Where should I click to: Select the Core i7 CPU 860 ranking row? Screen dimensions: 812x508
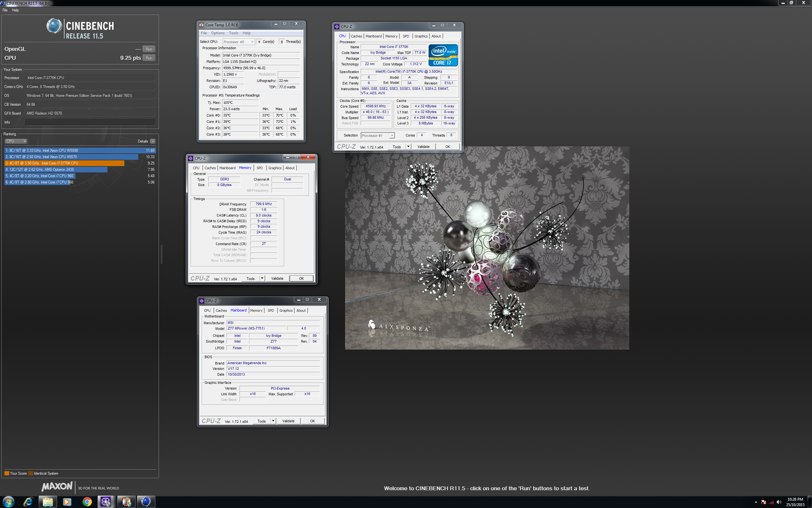point(80,182)
